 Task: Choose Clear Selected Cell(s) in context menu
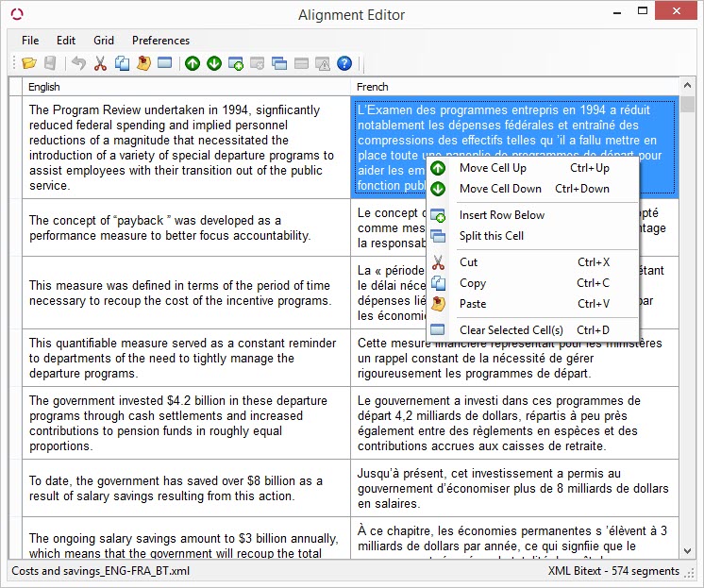532,330
